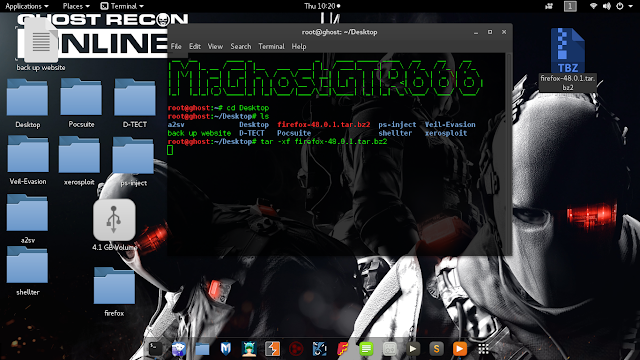Viewport: 640px width, 360px height.
Task: Click the screen recording indicator in top bar
Action: [549, 6]
